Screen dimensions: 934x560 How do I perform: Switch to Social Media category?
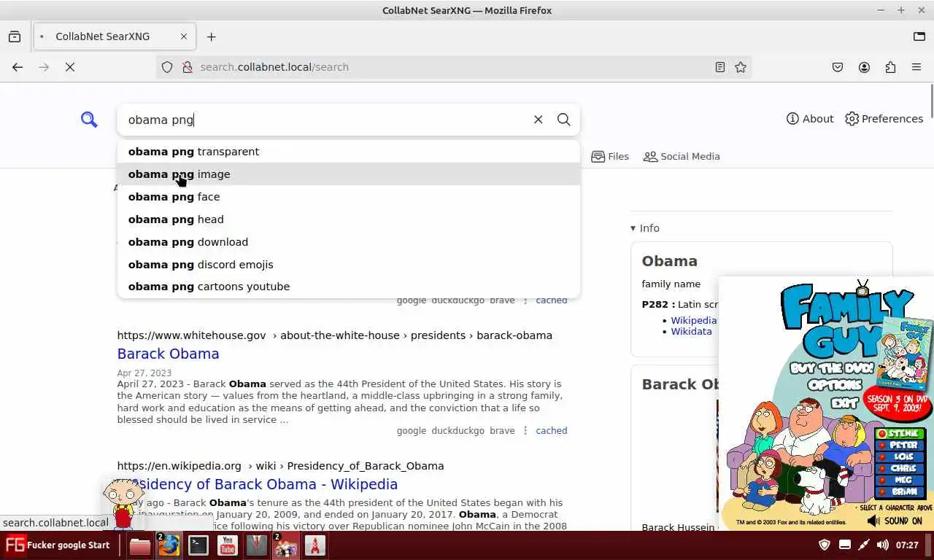(x=682, y=156)
